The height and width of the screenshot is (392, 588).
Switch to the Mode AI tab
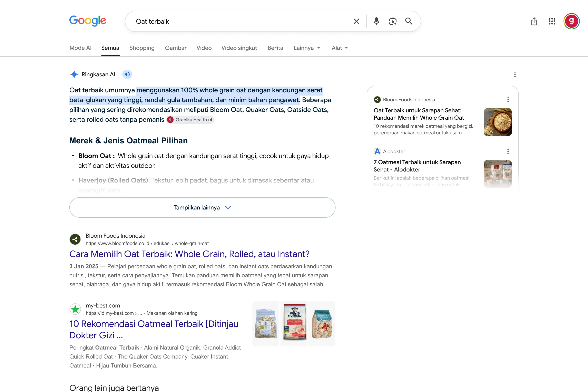80,48
